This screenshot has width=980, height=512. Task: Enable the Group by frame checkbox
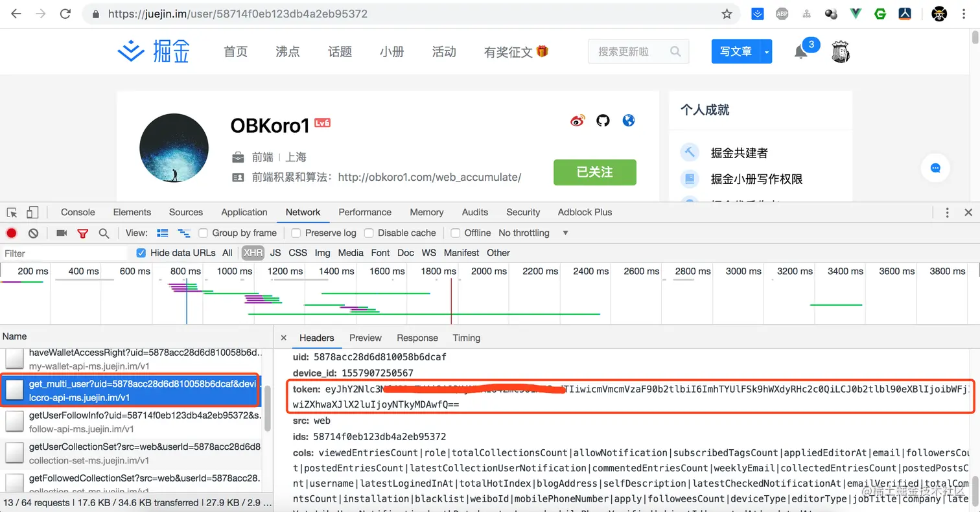point(204,233)
